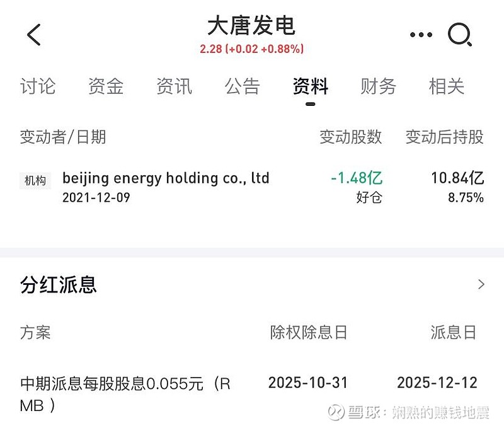View the 相关 tab
The width and height of the screenshot is (504, 428).
pos(447,87)
